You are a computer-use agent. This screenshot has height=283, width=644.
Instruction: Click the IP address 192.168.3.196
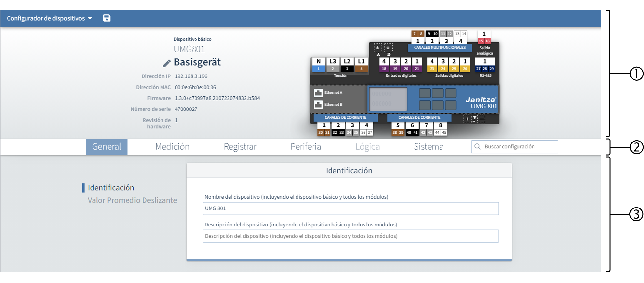tap(191, 76)
